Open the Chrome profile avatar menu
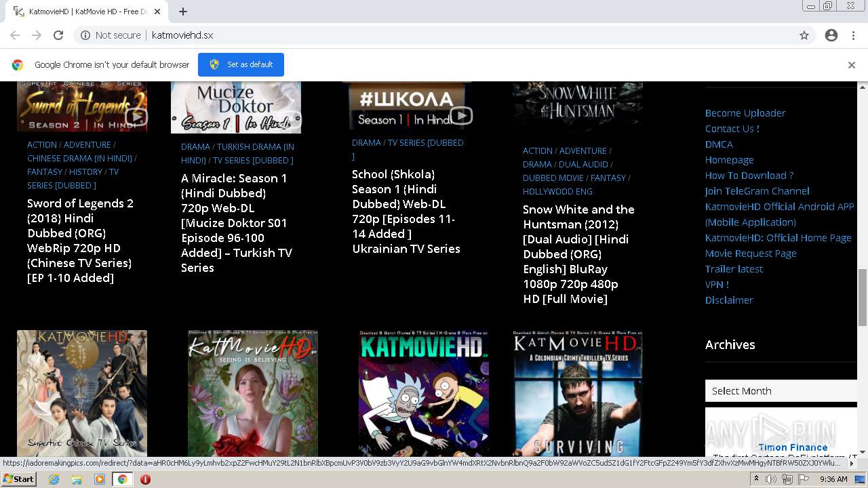This screenshot has width=868, height=488. pos(831,35)
